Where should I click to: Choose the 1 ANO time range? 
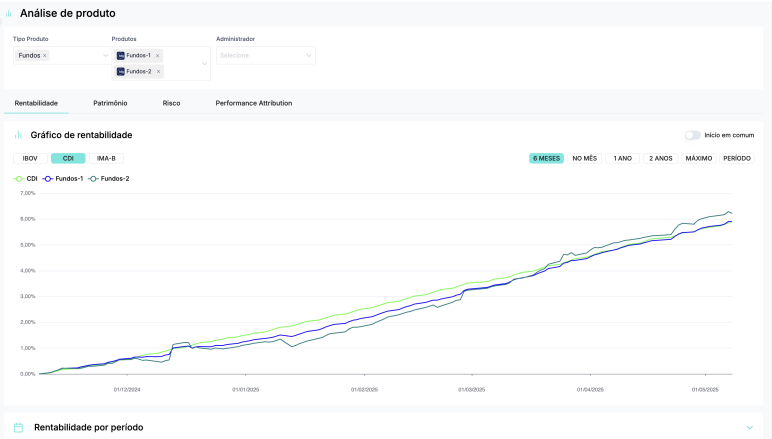pyautogui.click(x=622, y=158)
